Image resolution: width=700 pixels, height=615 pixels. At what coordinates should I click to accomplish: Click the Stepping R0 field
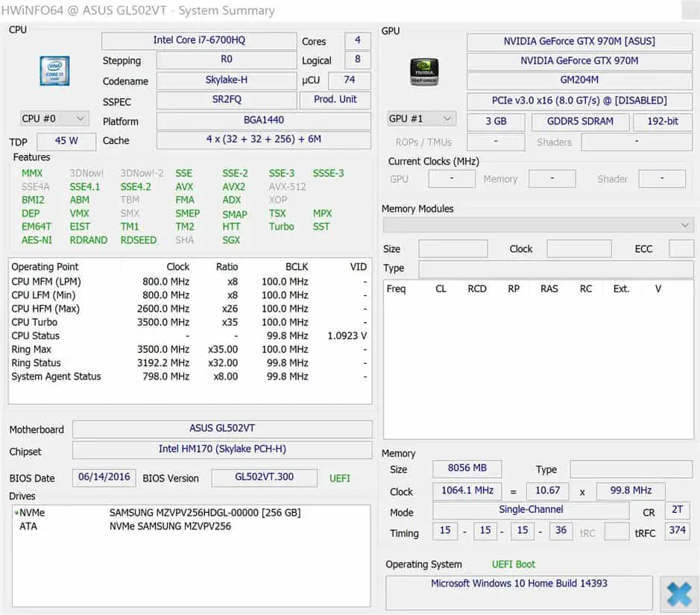[x=227, y=60]
